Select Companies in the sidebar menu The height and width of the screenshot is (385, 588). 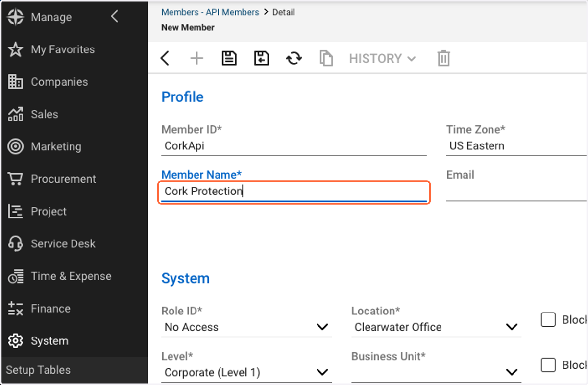point(59,82)
